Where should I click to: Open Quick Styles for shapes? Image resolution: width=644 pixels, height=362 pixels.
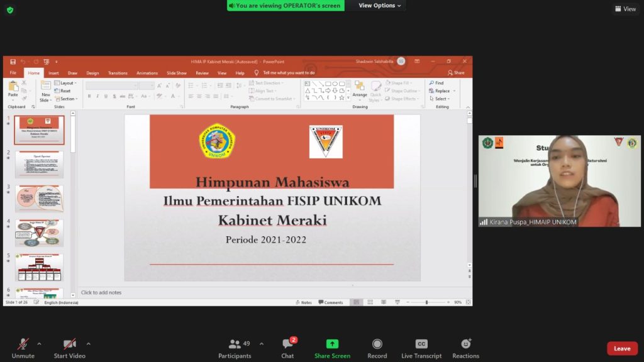(x=375, y=91)
